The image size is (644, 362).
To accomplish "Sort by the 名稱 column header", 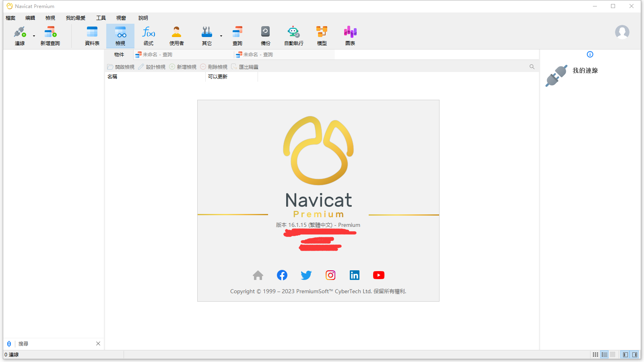I will (155, 77).
